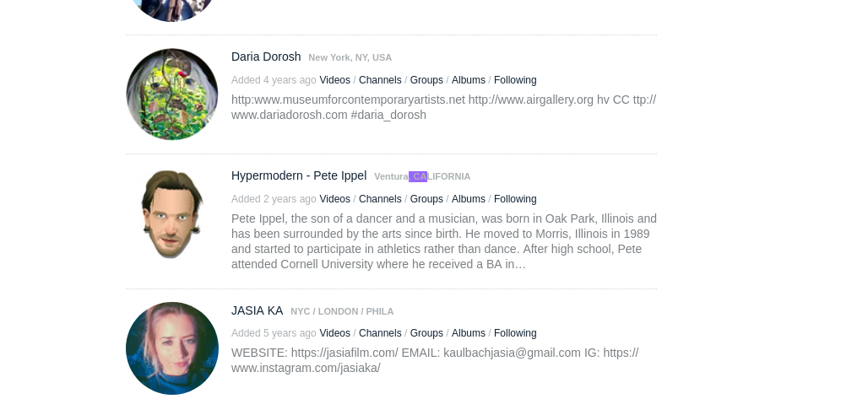This screenshot has height=399, width=868.
Task: See who Daria Dorosh is Following
Action: click(x=515, y=80)
